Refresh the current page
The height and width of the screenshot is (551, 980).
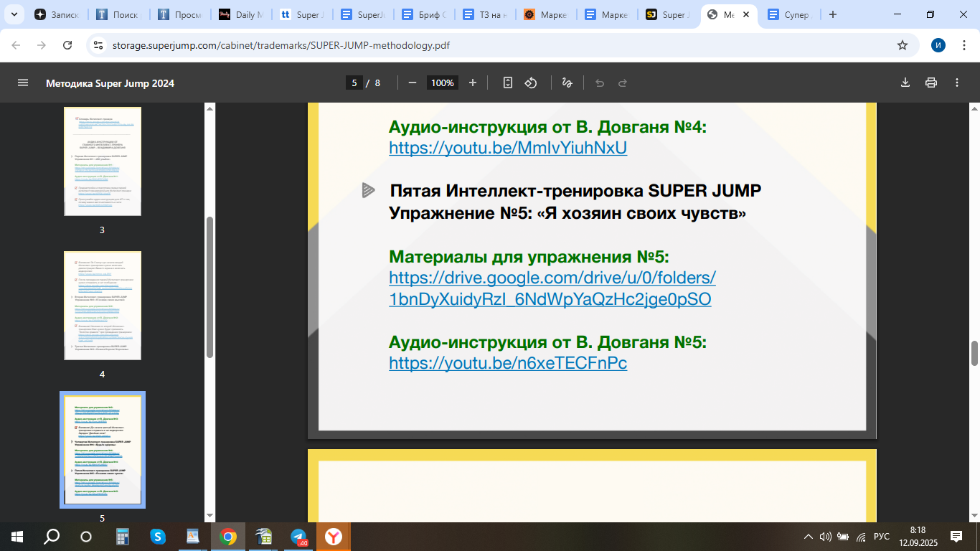66,44
